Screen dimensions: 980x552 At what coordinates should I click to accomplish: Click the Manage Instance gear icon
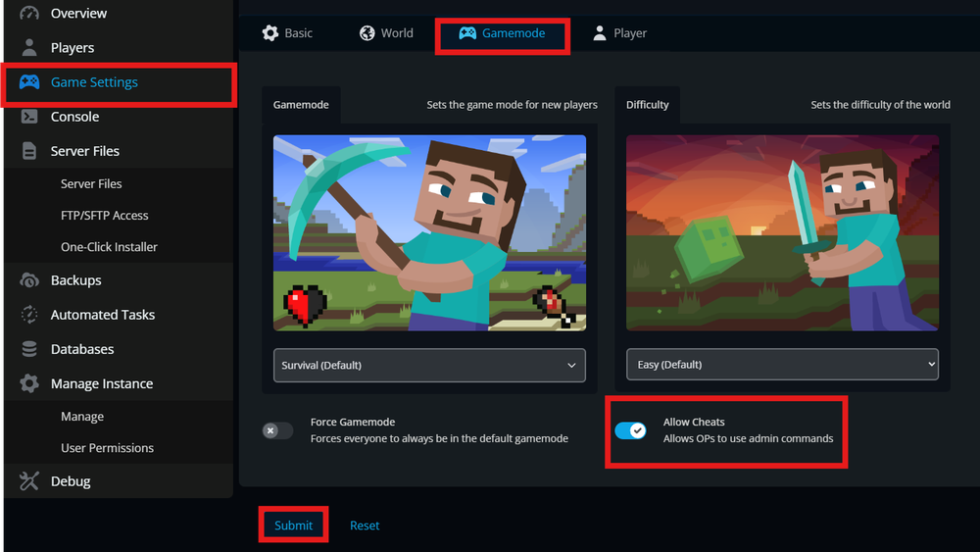click(x=29, y=383)
